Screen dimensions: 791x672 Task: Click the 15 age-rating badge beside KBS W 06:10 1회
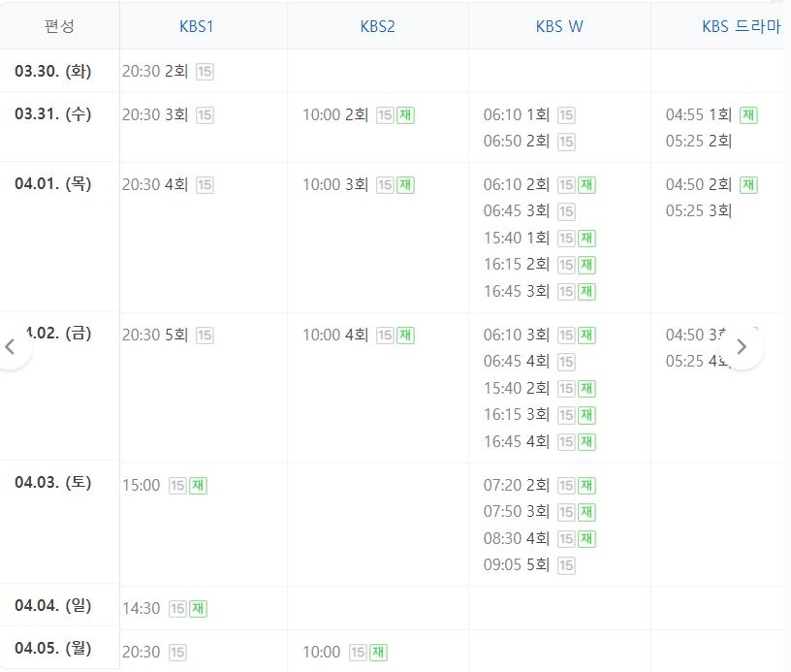coord(566,115)
